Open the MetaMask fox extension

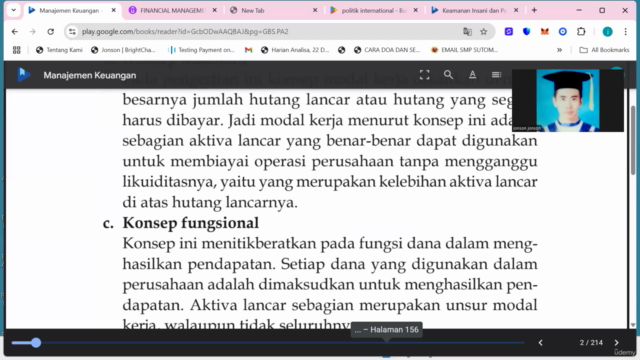point(544,31)
